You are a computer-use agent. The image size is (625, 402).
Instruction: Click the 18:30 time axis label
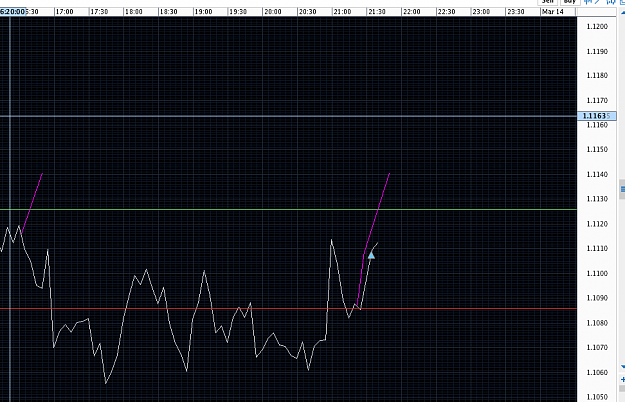[169, 12]
